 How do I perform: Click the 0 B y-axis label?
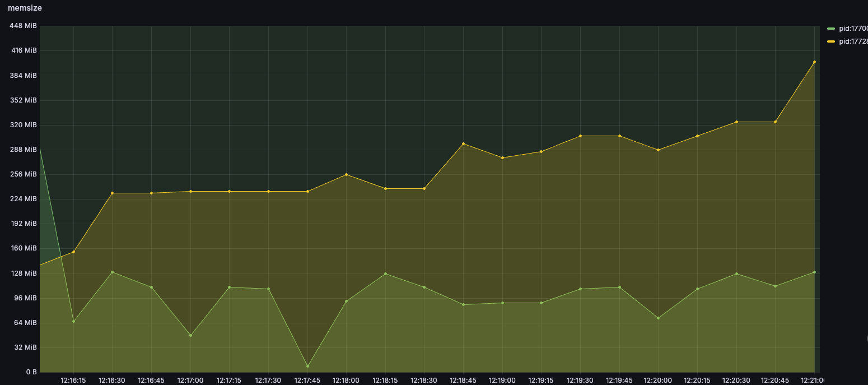(x=31, y=372)
